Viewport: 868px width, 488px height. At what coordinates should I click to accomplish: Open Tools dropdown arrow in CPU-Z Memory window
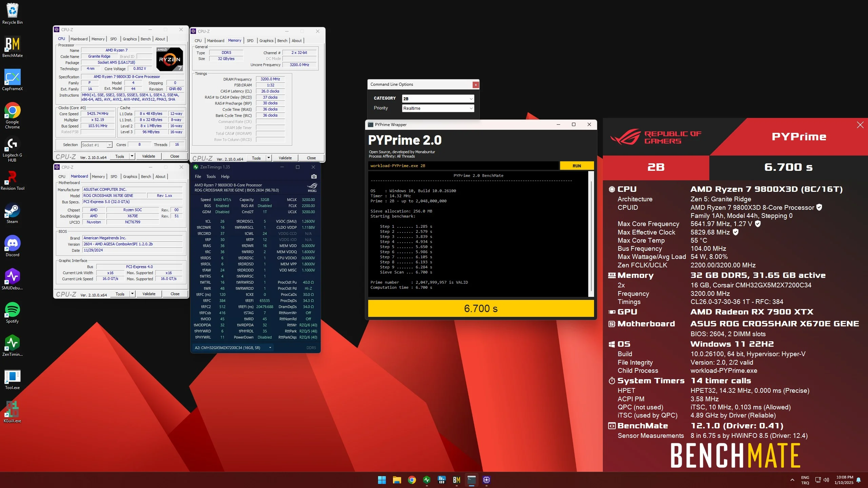click(269, 158)
